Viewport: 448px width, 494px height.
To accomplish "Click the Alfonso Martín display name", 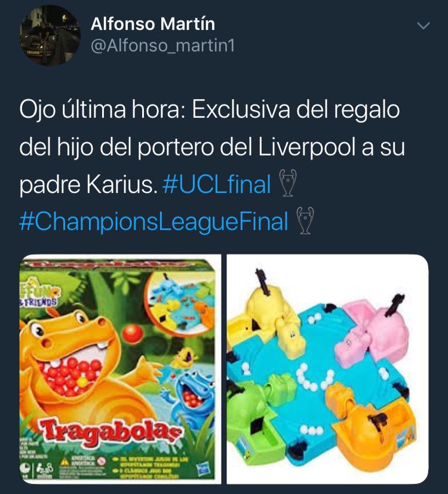I will tap(153, 24).
